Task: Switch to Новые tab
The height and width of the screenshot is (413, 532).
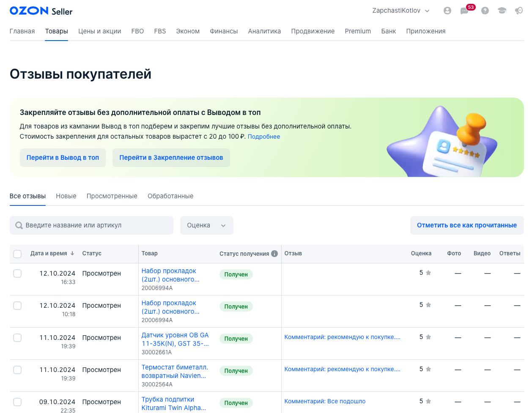Action: [66, 196]
